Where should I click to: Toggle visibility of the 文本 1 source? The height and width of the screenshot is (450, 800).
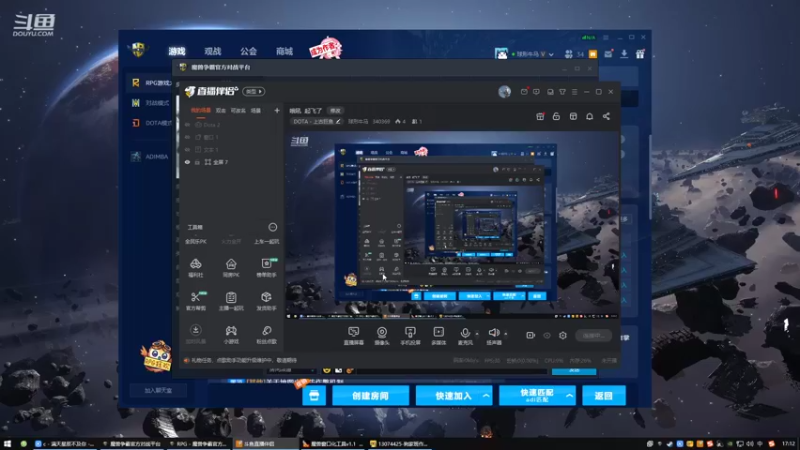[x=187, y=149]
